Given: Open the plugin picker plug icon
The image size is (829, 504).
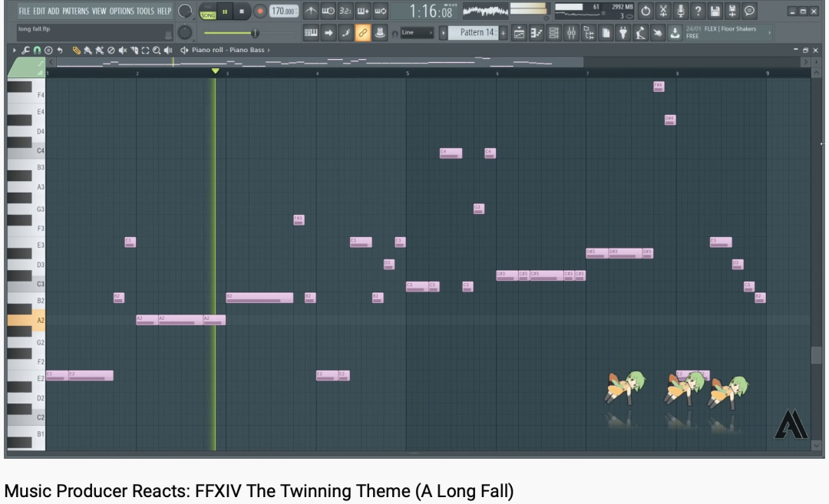Looking at the screenshot, I should [623, 33].
